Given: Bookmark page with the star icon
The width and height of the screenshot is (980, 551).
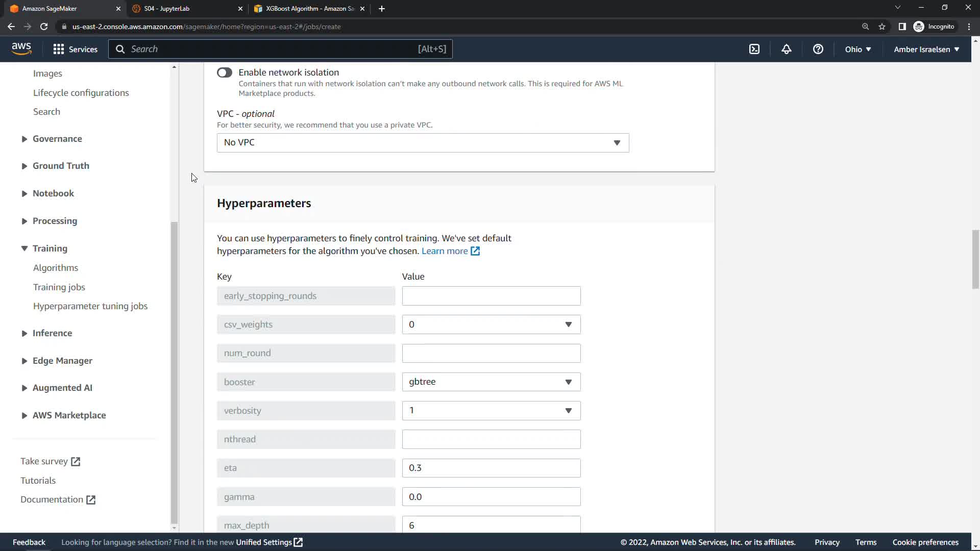Looking at the screenshot, I should click(881, 27).
